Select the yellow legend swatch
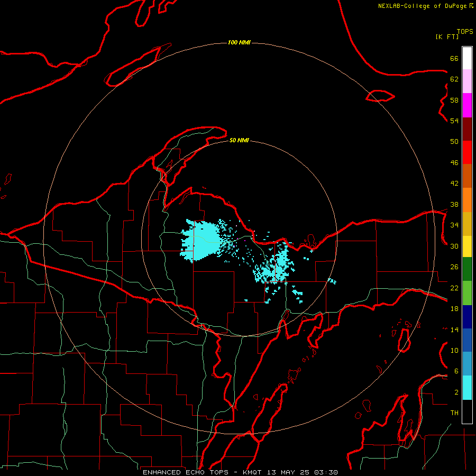 467,246
